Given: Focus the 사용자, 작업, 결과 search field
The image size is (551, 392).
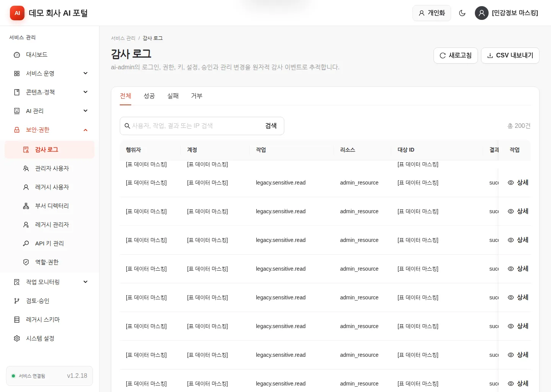Looking at the screenshot, I should (195, 126).
